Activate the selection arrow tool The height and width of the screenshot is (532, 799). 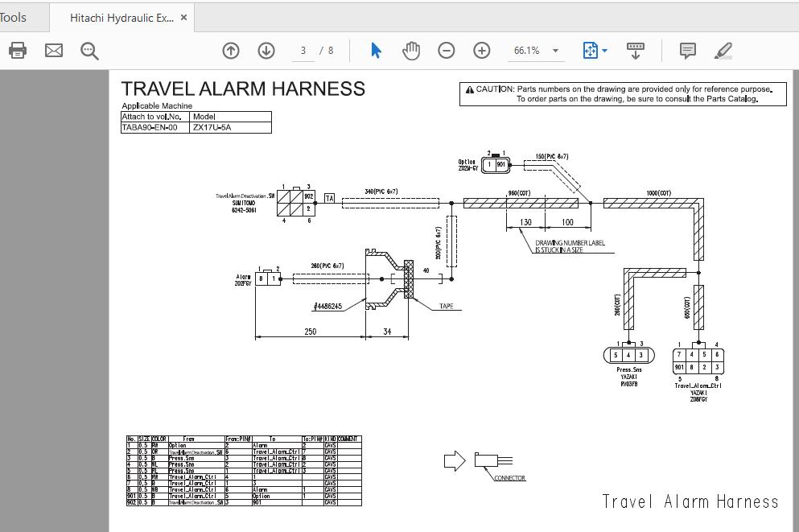coord(376,51)
